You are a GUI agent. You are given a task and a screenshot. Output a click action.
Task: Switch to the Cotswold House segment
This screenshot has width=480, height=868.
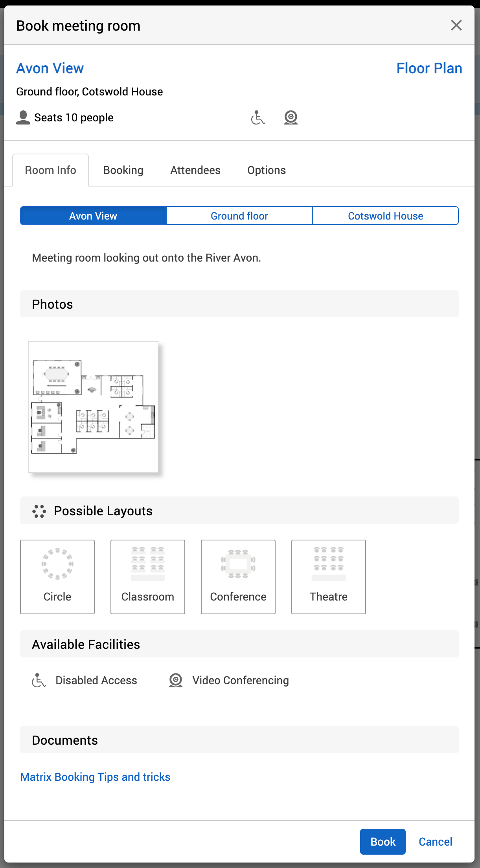pyautogui.click(x=385, y=216)
